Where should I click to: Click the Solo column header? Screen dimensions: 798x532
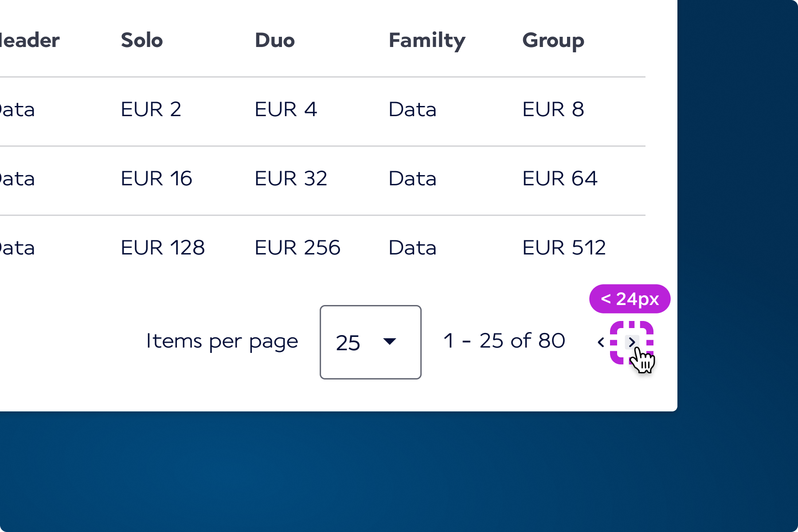(142, 40)
